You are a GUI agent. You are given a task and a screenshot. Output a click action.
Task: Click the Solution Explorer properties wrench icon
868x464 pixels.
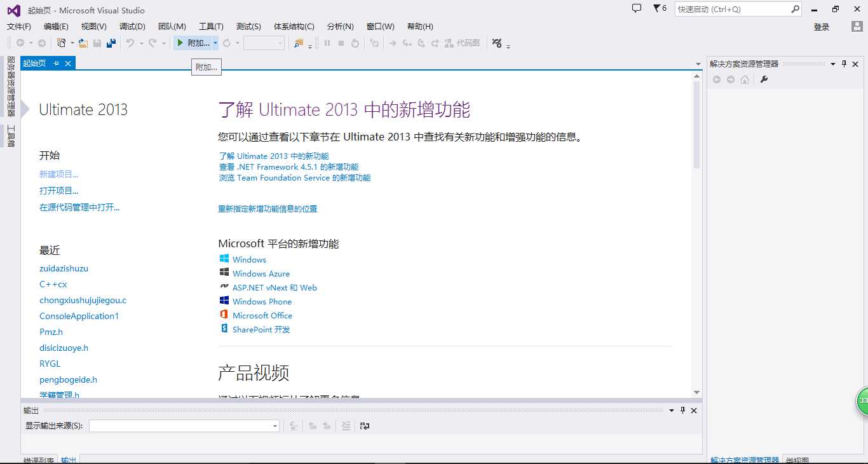(764, 79)
